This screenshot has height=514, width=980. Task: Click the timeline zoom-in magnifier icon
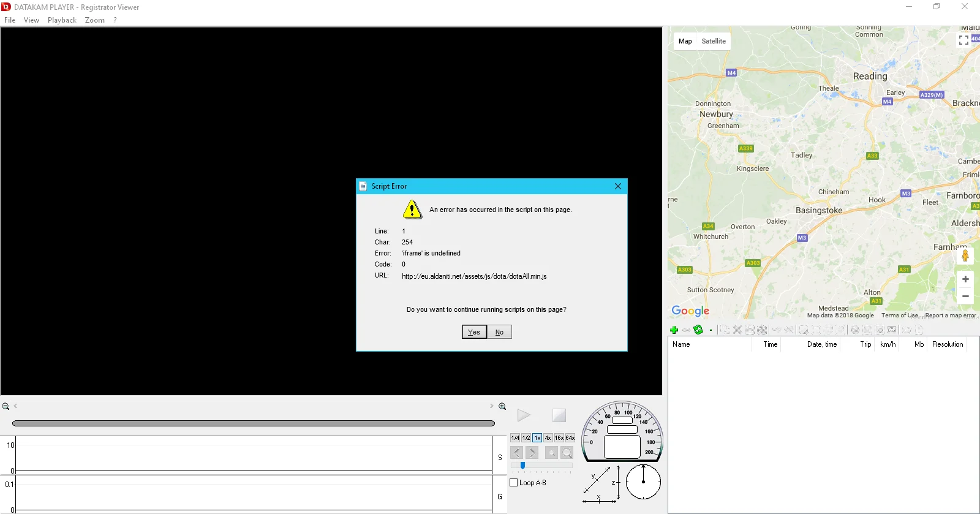coord(502,406)
